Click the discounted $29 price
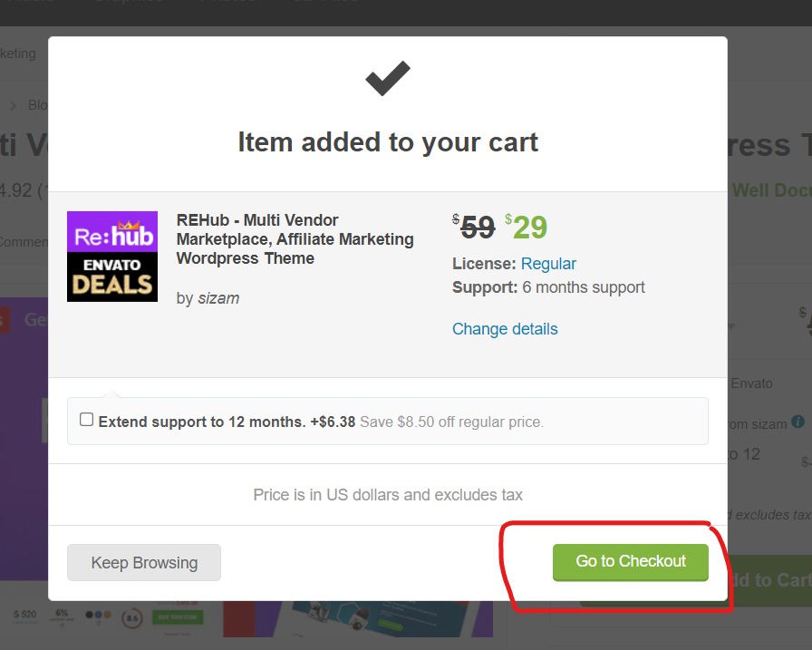 [527, 227]
